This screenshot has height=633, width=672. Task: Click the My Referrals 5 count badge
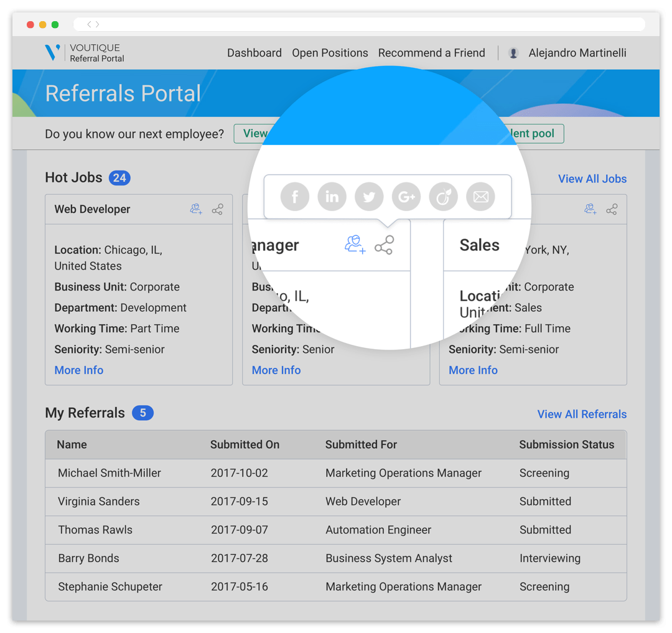coord(142,413)
